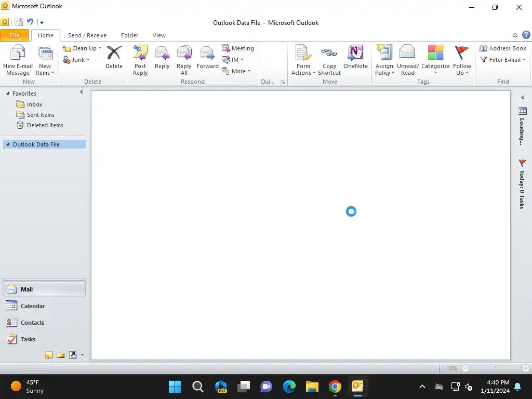
Task: Open the Address Book
Action: tap(503, 48)
